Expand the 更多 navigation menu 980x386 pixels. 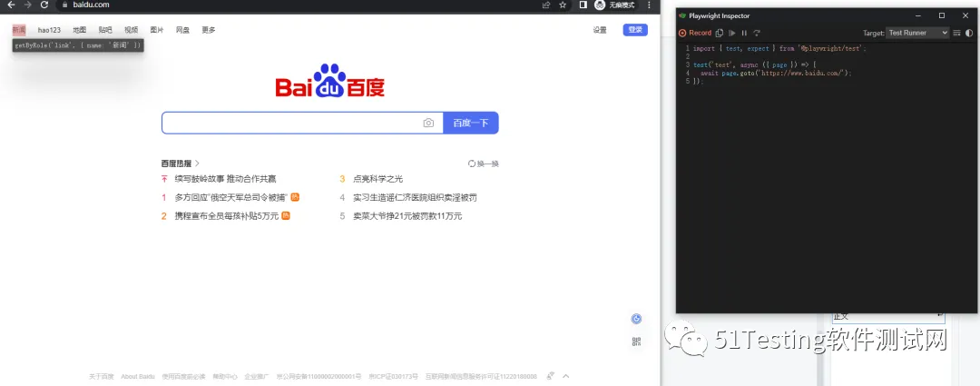click(209, 30)
